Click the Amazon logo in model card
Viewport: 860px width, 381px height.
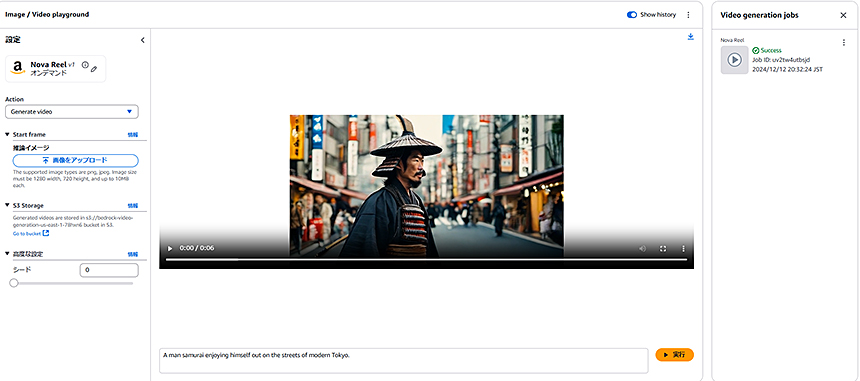[x=18, y=68]
